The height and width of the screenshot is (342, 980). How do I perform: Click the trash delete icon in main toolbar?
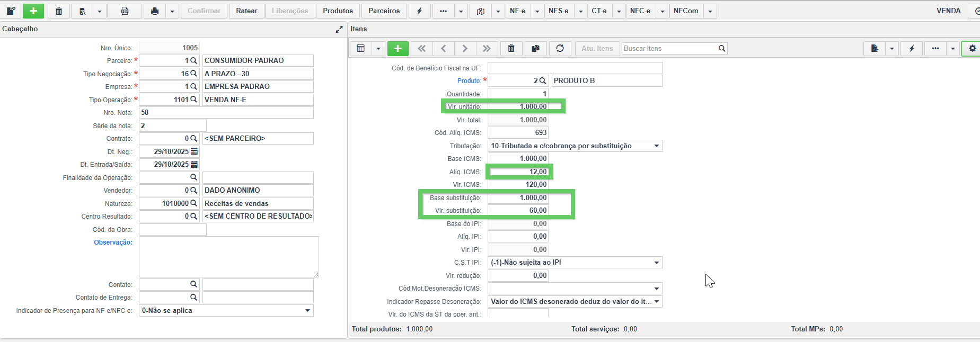click(59, 11)
